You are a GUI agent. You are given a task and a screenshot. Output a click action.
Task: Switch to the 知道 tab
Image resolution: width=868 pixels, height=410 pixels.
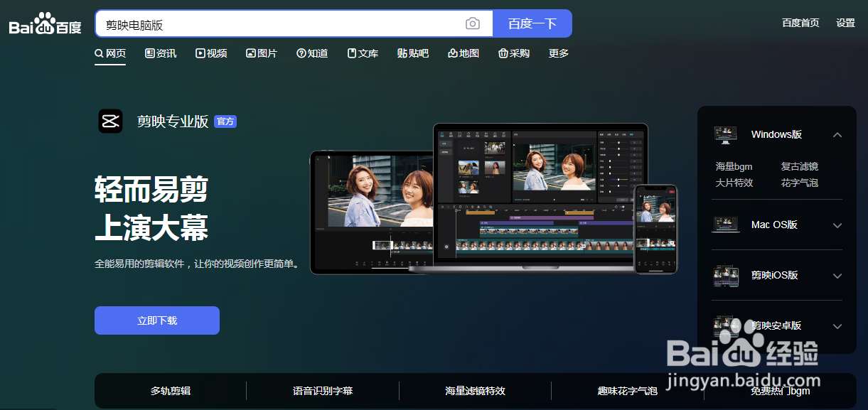click(x=312, y=53)
